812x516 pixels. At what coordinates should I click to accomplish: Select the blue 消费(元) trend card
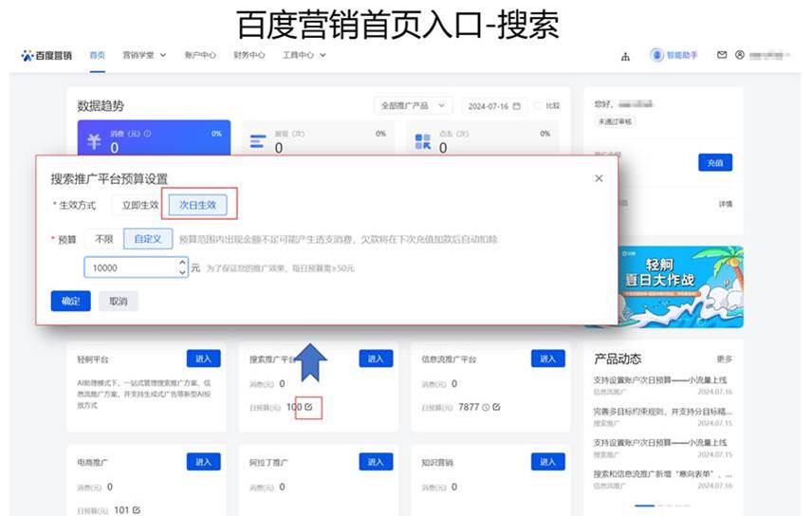tap(154, 138)
